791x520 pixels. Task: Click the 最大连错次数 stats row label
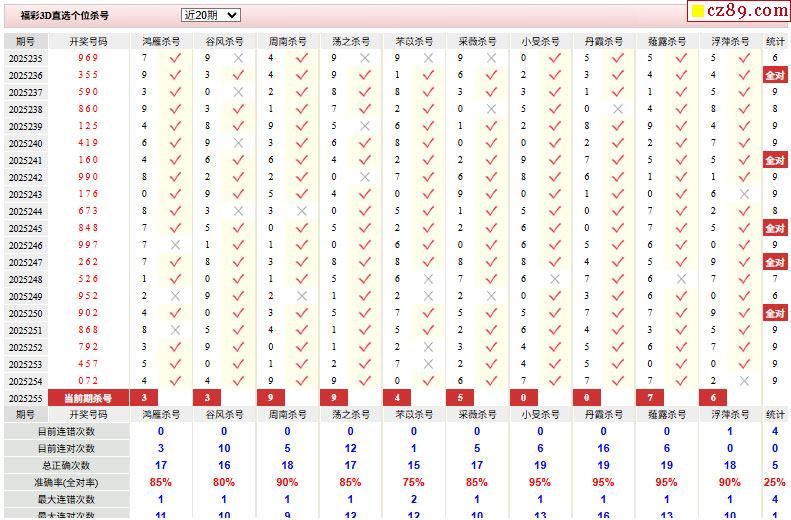[67, 500]
